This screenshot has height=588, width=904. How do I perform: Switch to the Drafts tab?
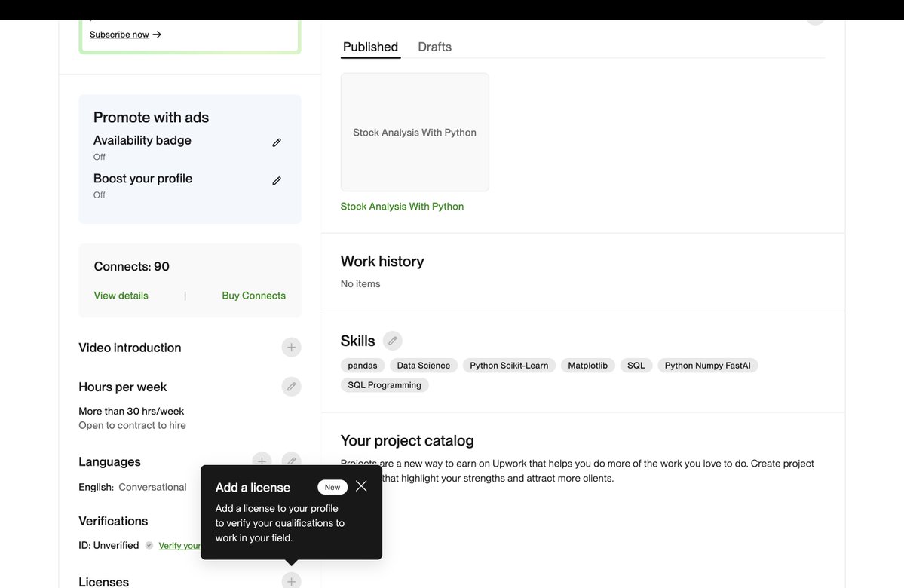click(435, 47)
